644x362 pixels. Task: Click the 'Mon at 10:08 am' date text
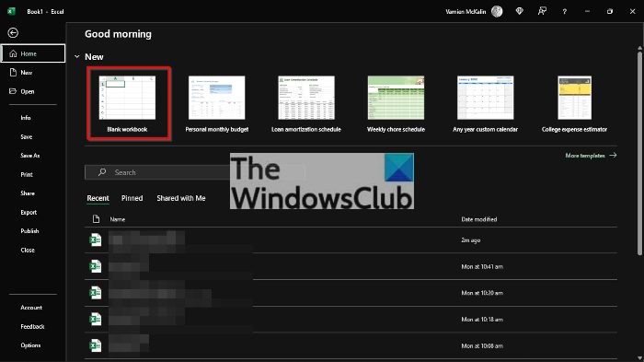click(x=482, y=346)
